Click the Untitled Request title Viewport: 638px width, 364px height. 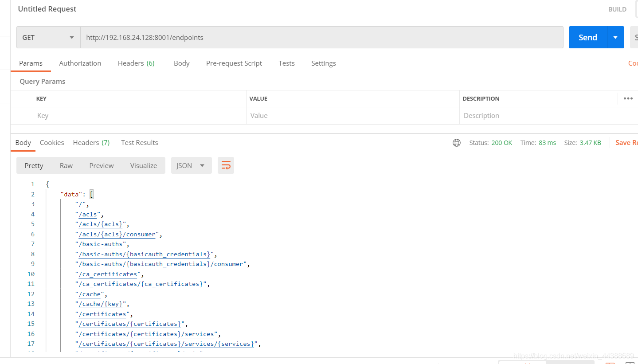coord(47,9)
